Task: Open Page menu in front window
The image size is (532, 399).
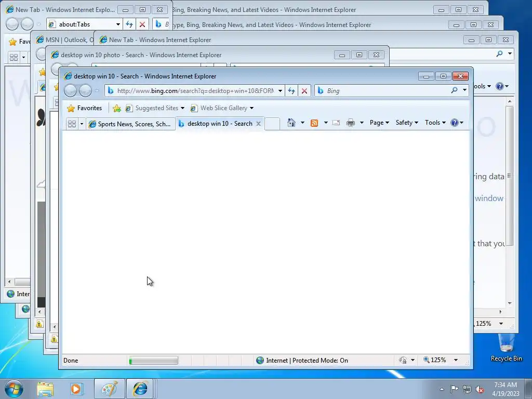Action: tap(379, 123)
